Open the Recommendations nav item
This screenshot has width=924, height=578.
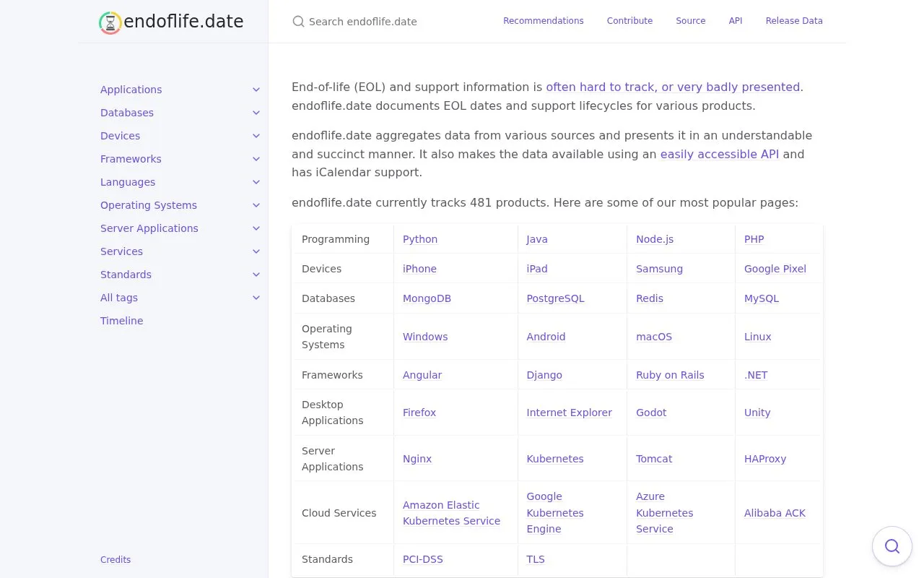click(x=544, y=21)
